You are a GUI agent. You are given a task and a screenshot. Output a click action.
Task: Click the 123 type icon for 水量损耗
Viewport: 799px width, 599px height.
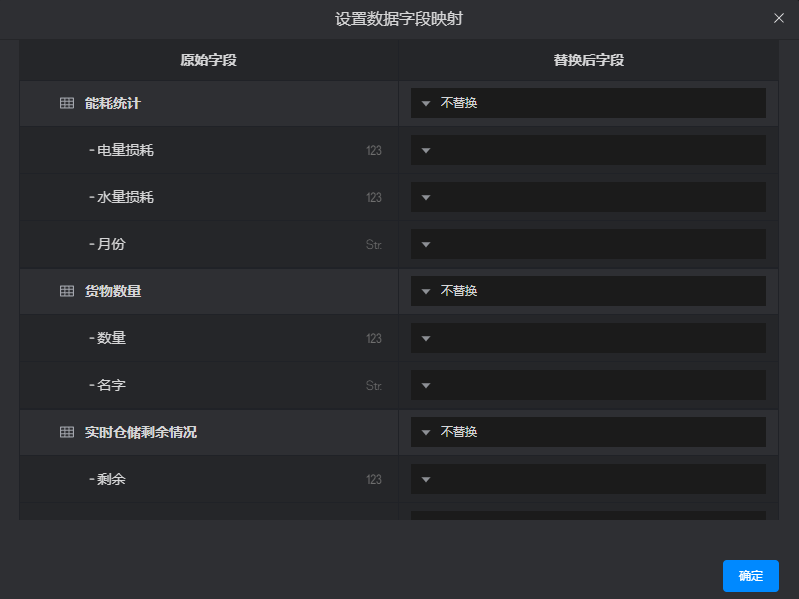374,198
